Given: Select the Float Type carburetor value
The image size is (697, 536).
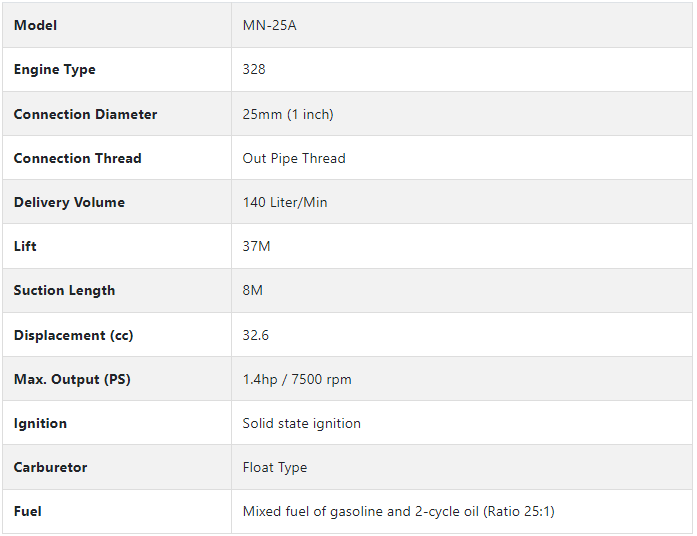Looking at the screenshot, I should coord(275,468).
